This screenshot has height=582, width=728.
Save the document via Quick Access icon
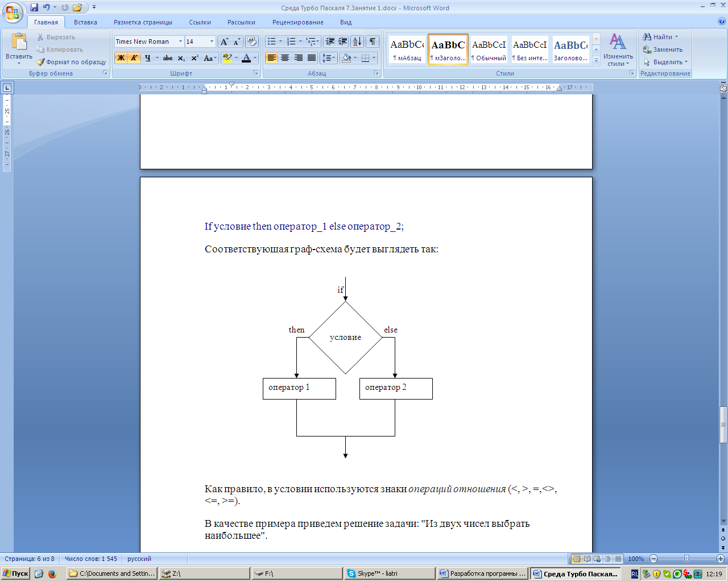pyautogui.click(x=34, y=8)
